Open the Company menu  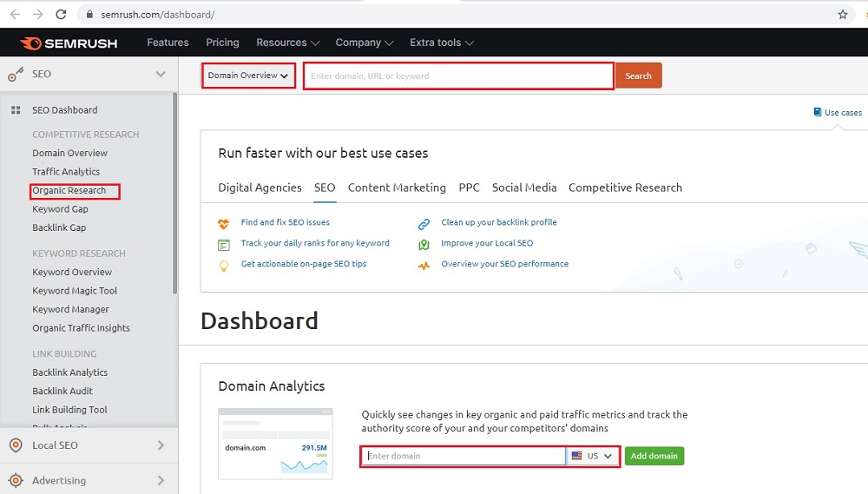tap(365, 43)
